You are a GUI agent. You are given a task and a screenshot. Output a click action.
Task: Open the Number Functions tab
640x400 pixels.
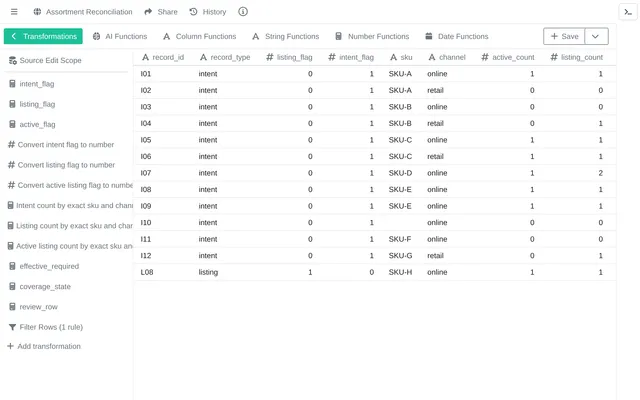(x=372, y=36)
